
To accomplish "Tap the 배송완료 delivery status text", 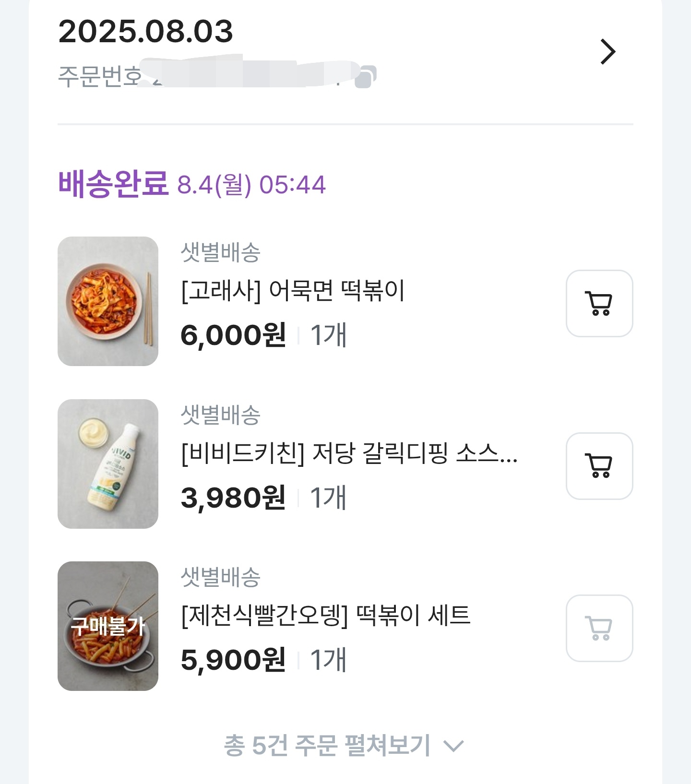I will click(x=113, y=184).
